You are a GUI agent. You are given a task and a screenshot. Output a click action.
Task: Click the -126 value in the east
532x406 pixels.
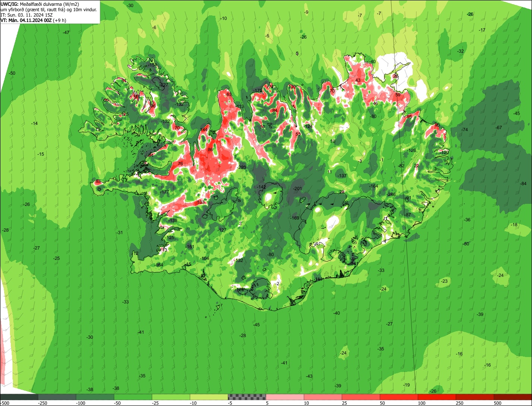coord(411,150)
